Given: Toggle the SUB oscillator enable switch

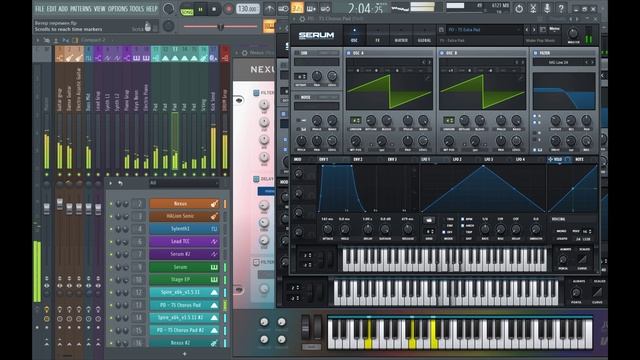Looking at the screenshot, I should pyautogui.click(x=297, y=53).
